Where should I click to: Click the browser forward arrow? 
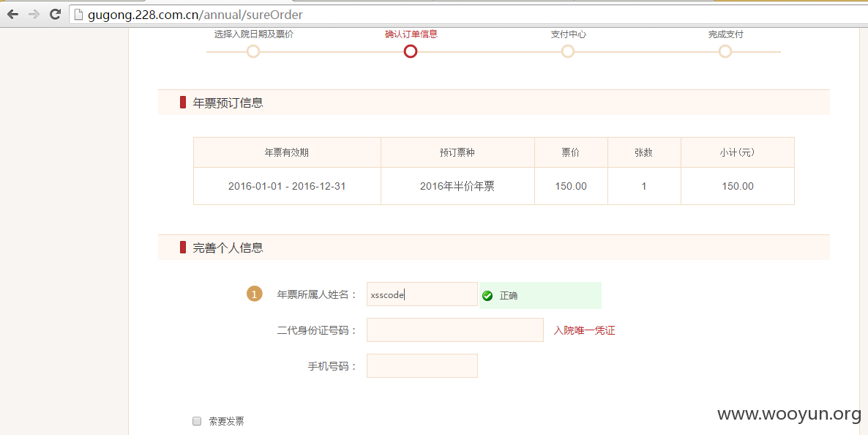point(34,15)
